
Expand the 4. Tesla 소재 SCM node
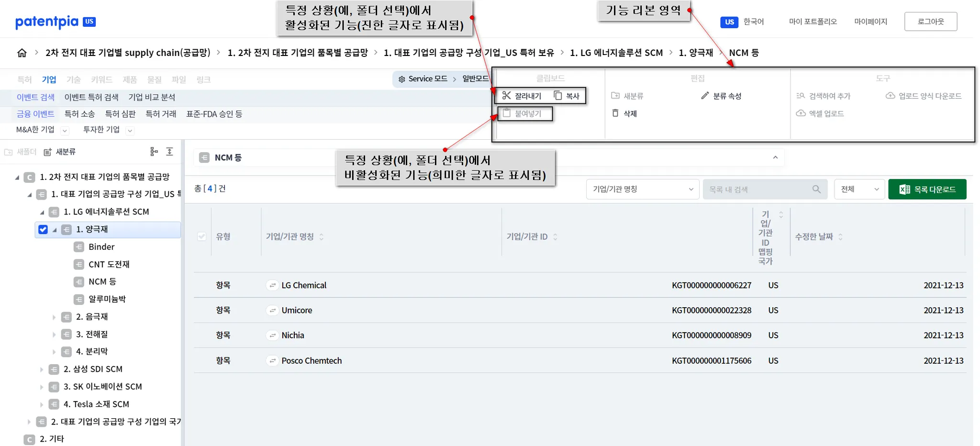coord(42,404)
